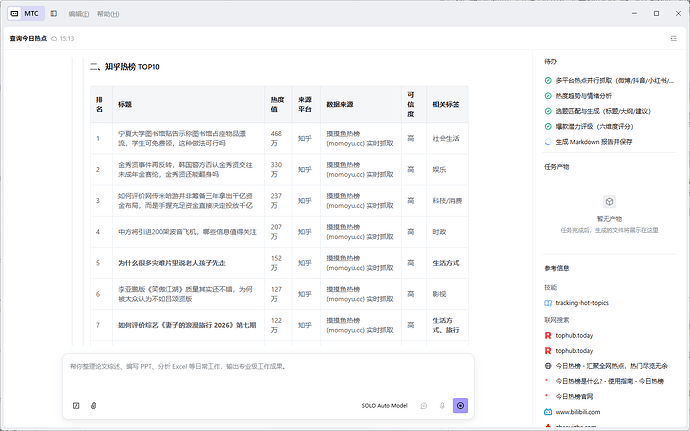The width and height of the screenshot is (690, 431).
Task: Click the purple stop generation button
Action: coord(460,405)
